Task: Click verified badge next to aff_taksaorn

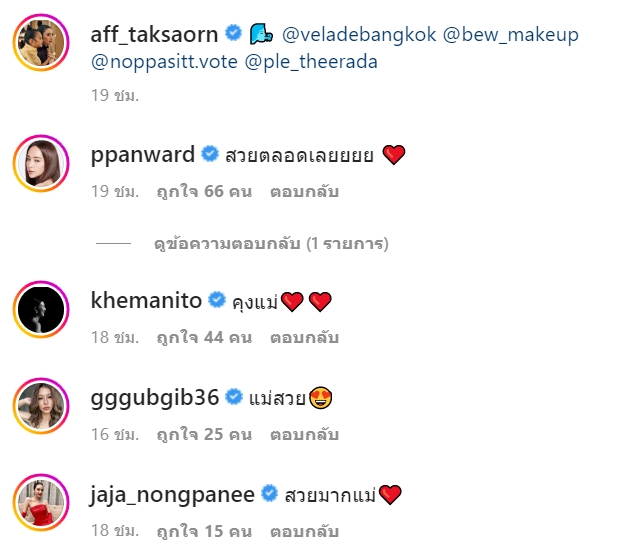Action: coord(233,33)
